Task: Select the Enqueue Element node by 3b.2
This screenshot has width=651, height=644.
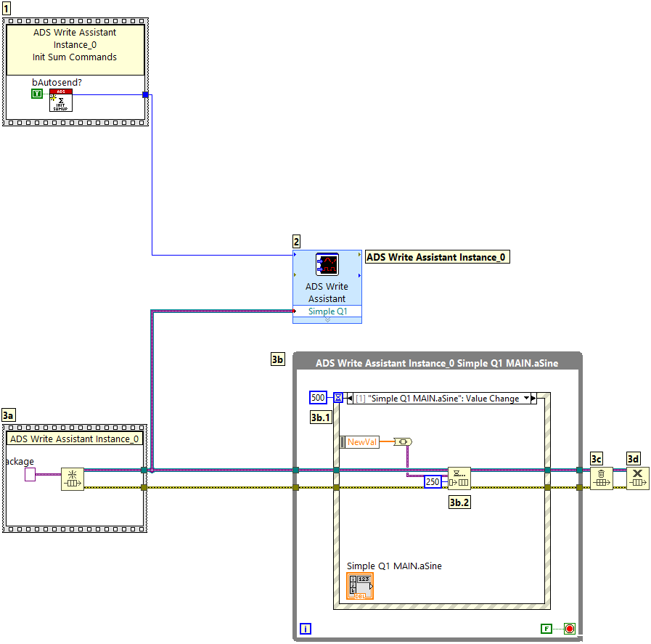Action: 459,478
